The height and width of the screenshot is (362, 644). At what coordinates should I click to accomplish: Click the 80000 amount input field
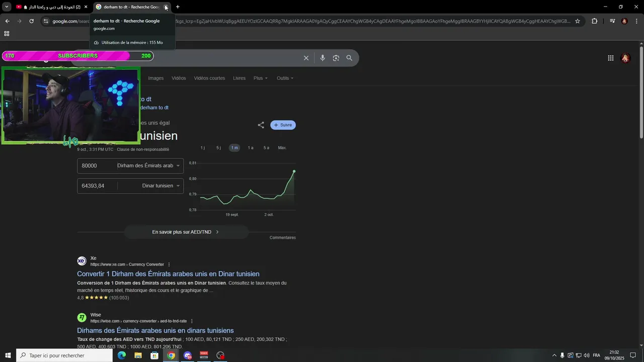tap(97, 165)
